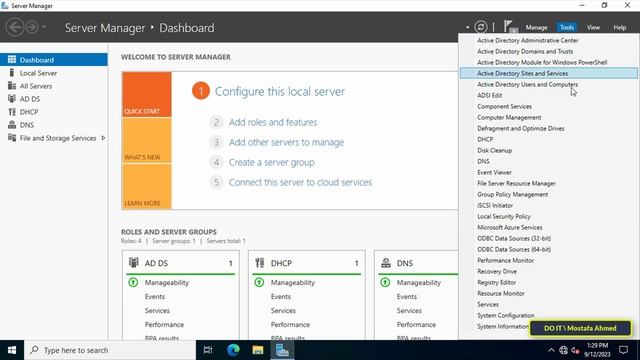Click the LEARN MORE tile

click(147, 187)
